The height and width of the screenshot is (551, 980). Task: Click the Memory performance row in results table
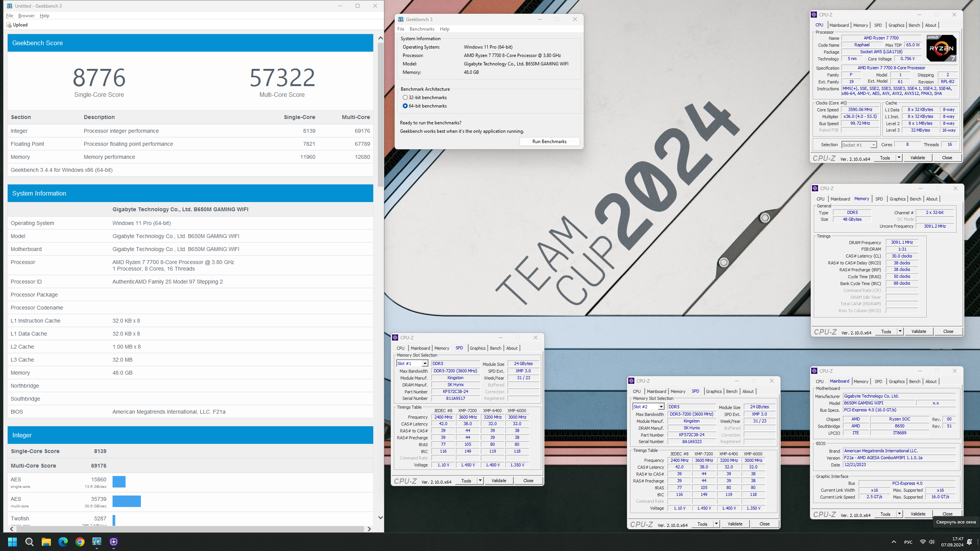[x=190, y=157]
